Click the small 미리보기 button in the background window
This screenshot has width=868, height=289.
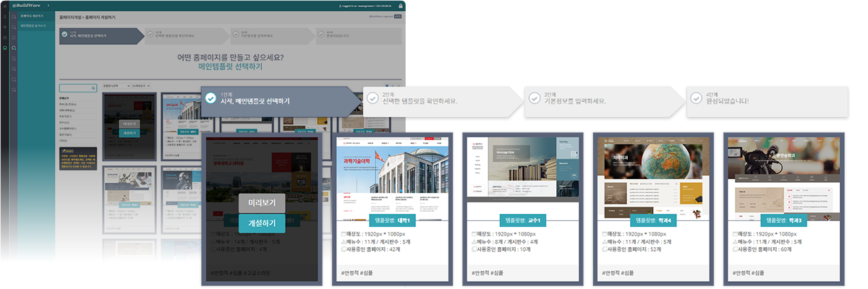(129, 124)
